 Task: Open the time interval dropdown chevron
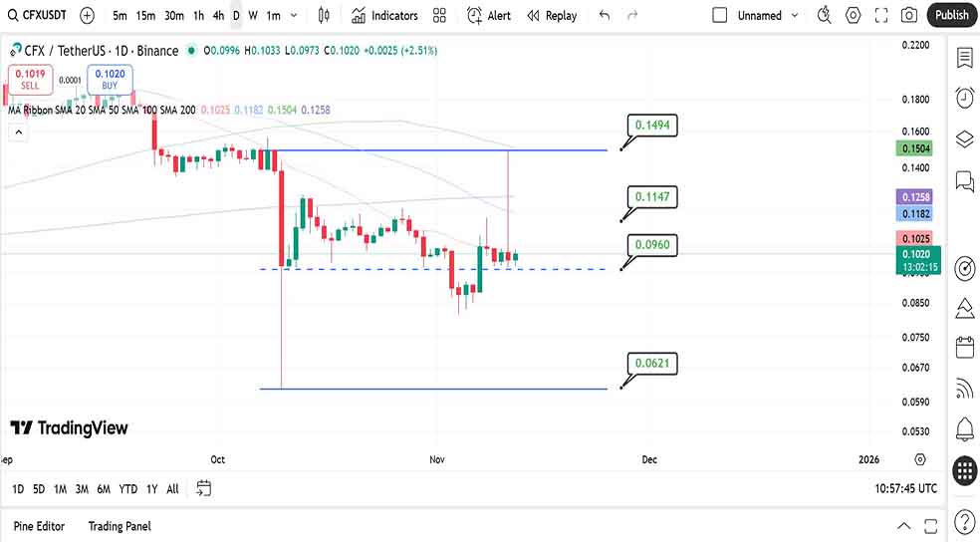[x=293, y=15]
